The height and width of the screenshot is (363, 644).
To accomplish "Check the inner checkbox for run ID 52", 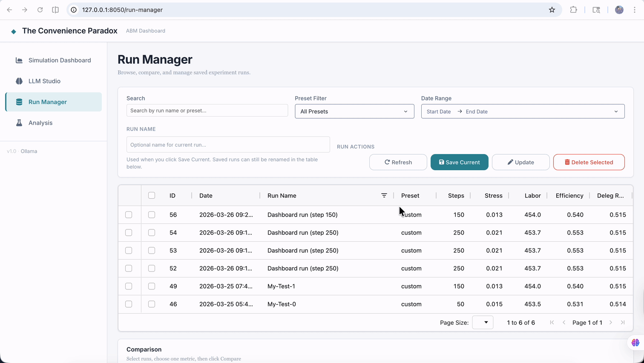I will point(152,269).
